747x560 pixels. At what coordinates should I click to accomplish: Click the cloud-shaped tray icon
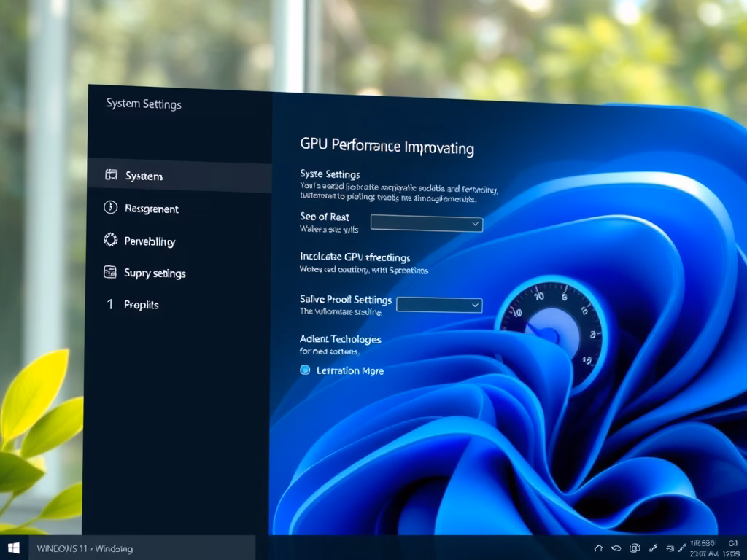pyautogui.click(x=616, y=548)
